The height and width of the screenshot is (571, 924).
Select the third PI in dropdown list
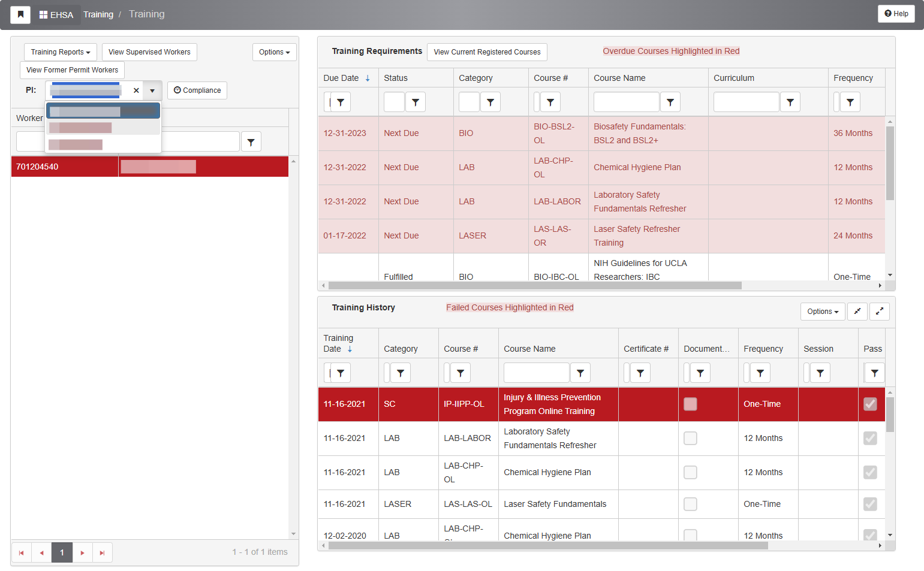(103, 144)
